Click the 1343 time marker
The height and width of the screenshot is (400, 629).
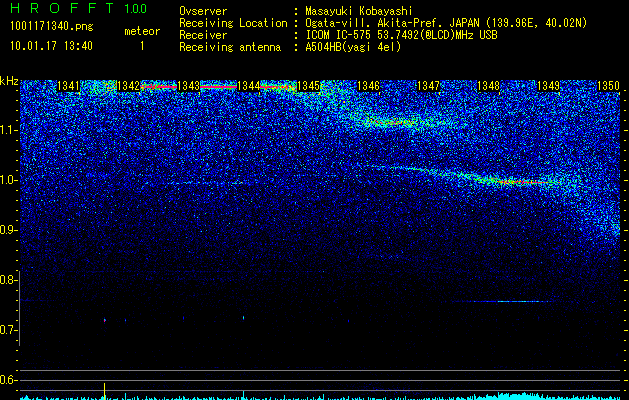click(x=188, y=86)
